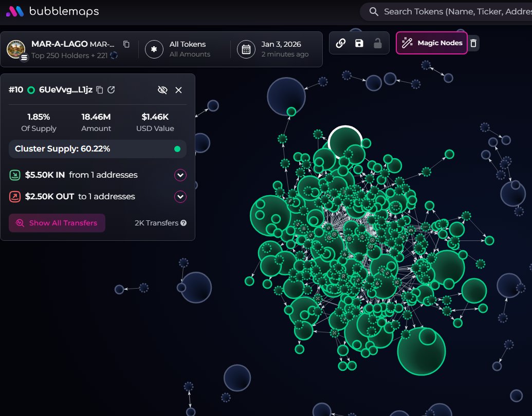
Task: Select the save map icon
Action: tap(359, 43)
